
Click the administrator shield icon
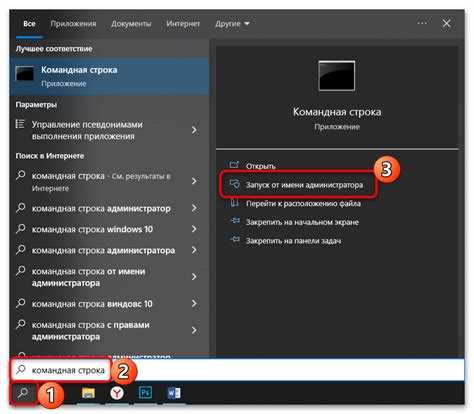click(x=235, y=184)
